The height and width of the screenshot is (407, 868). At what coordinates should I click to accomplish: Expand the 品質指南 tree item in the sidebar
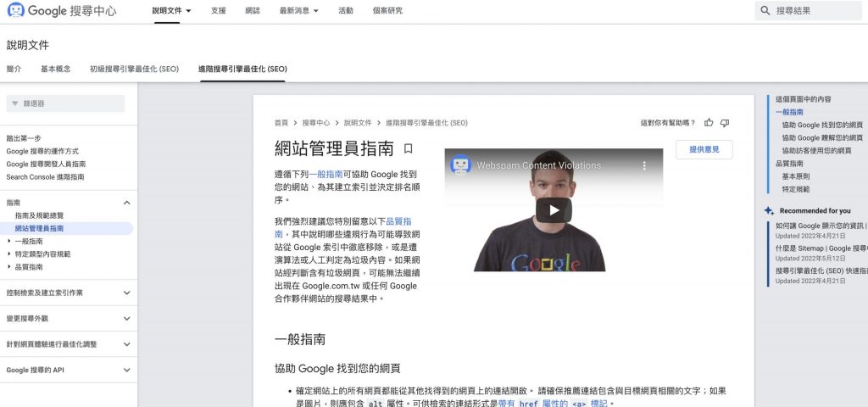[x=9, y=267]
